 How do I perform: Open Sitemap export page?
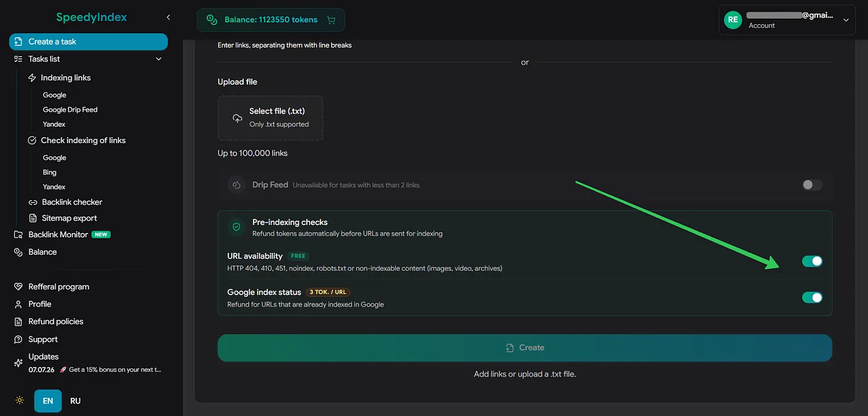coord(69,218)
